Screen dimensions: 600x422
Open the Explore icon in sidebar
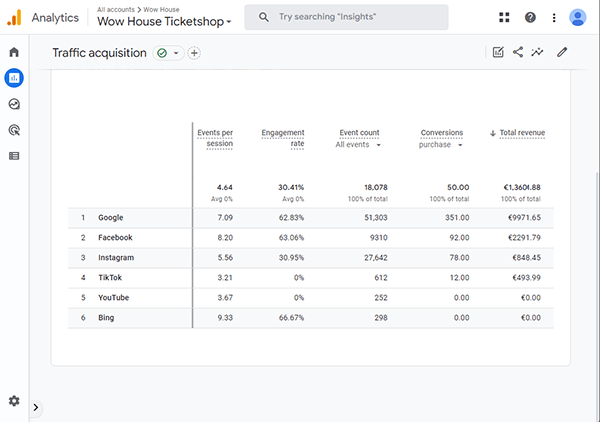(14, 103)
